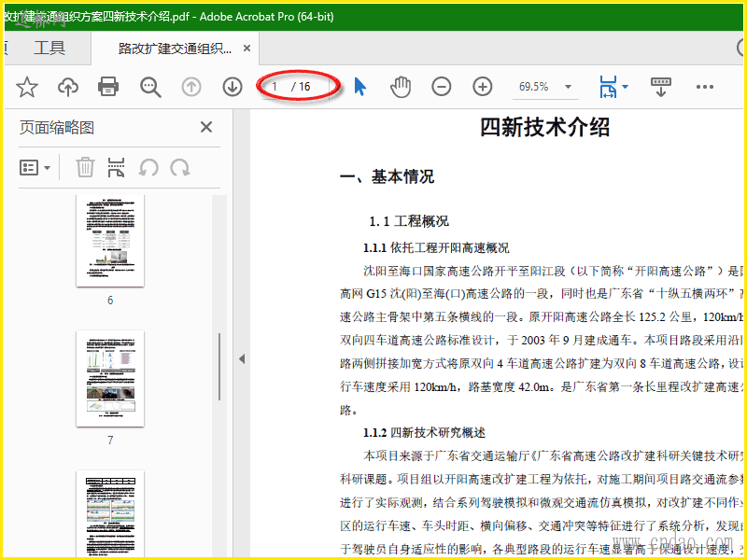The height and width of the screenshot is (560, 747).
Task: Open the thumbnail options menu icon
Action: coord(35,168)
